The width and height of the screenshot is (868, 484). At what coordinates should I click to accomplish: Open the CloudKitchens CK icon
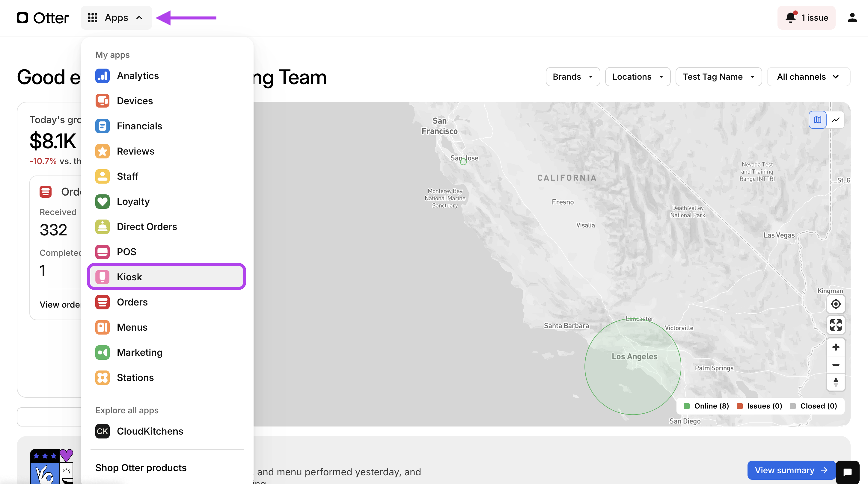pos(103,431)
